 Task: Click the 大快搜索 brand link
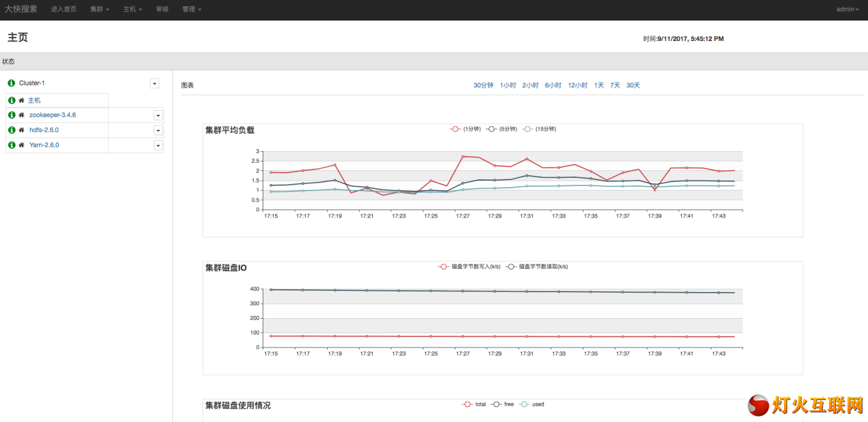pos(21,10)
